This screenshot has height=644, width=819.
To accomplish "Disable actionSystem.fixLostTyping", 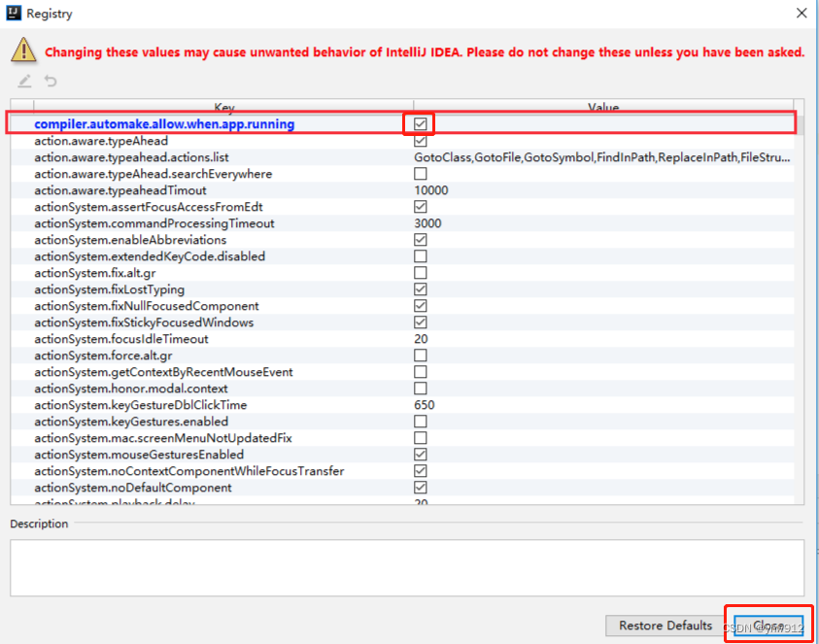I will (x=420, y=289).
